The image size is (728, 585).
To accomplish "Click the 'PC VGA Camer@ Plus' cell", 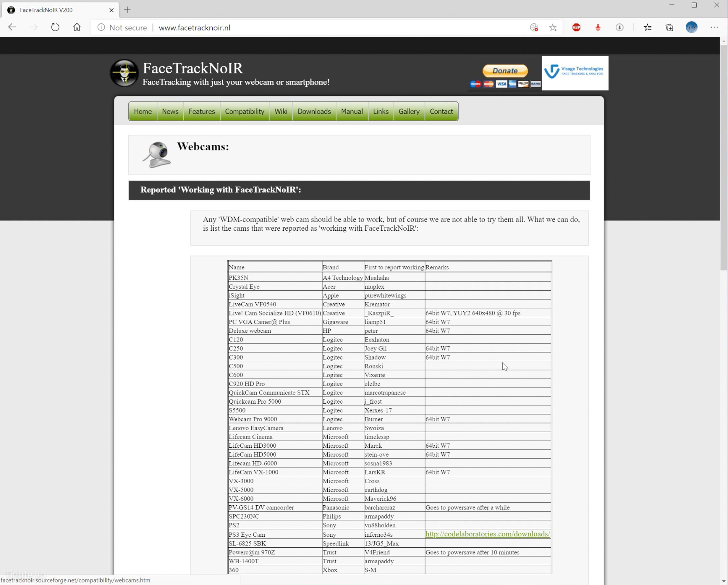I will 275,322.
